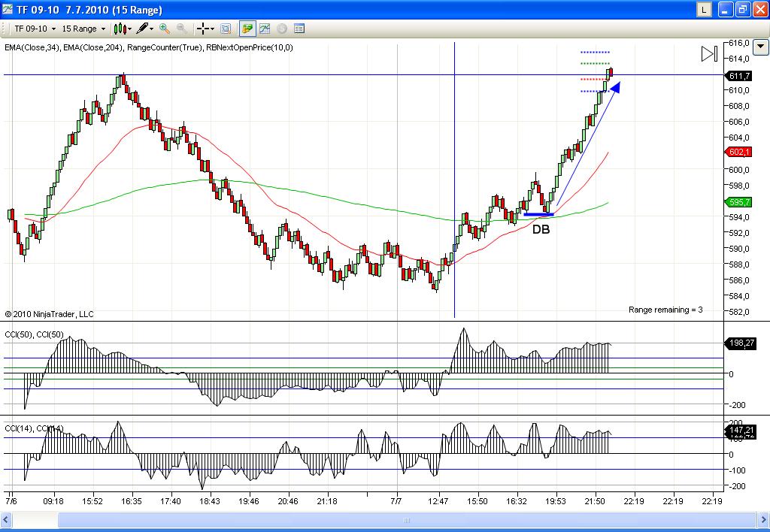This screenshot has height=532, width=770.
Task: Click the scroll-to-latest-bar arrow on chart
Action: (x=708, y=53)
